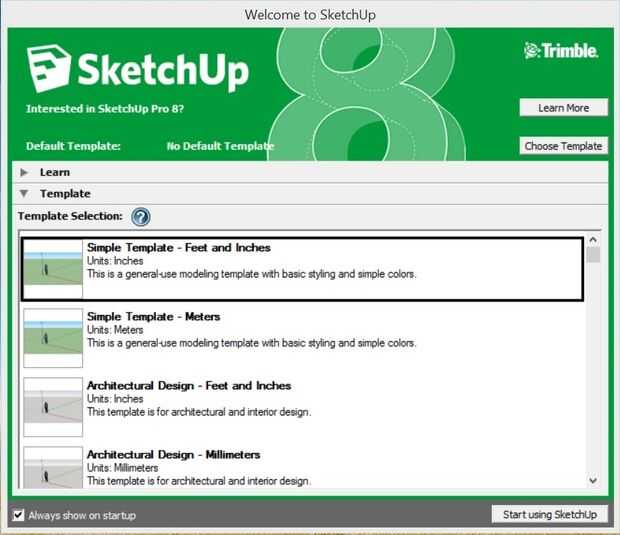Click the template list scroll down arrow
Viewport: 620px width, 535px height.
pyautogui.click(x=593, y=480)
